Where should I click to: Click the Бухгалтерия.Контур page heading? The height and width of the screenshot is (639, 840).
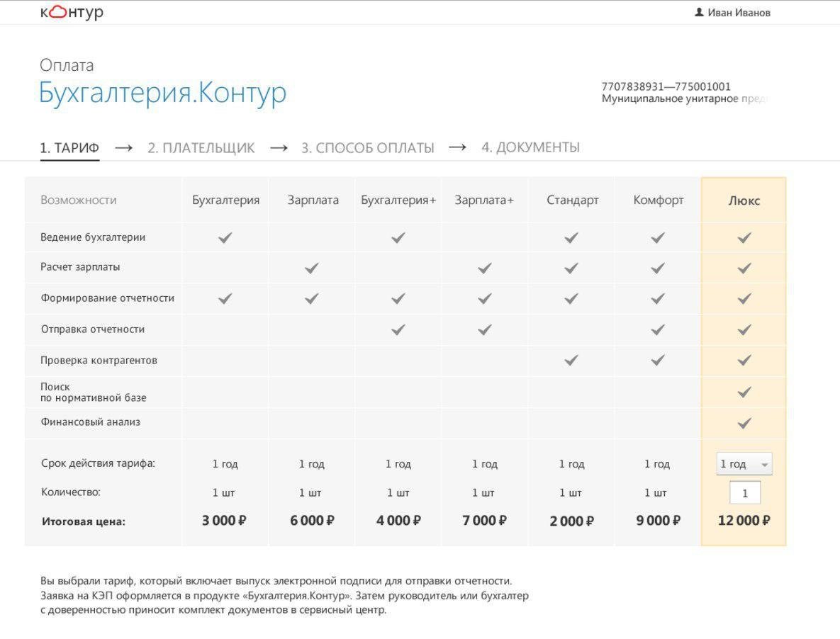163,93
